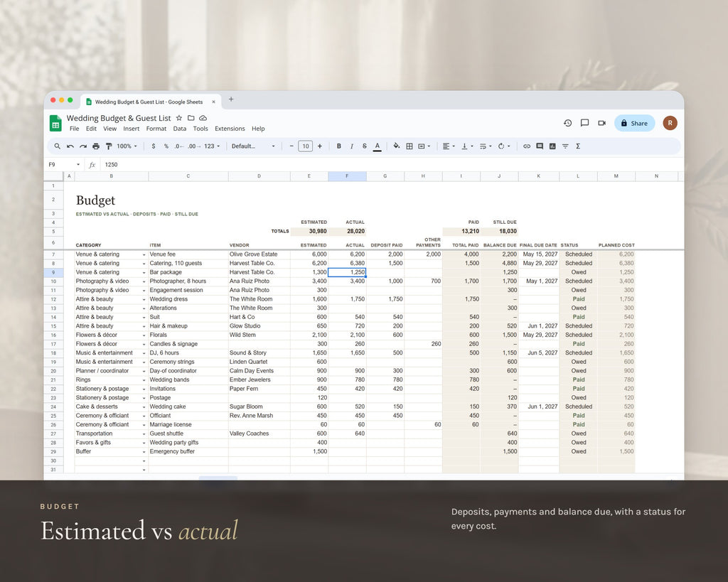Open the File menu
The image size is (728, 582).
[74, 129]
